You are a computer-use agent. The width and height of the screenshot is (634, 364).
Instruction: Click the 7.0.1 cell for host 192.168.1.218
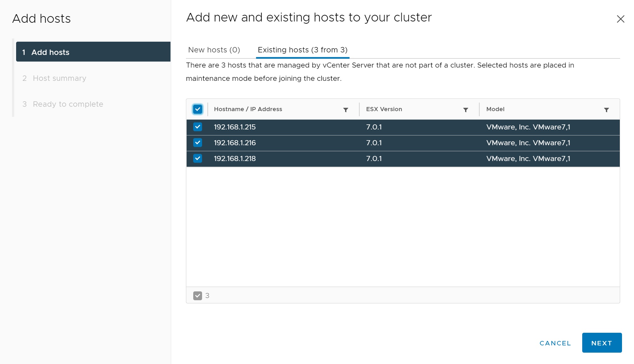pyautogui.click(x=374, y=159)
